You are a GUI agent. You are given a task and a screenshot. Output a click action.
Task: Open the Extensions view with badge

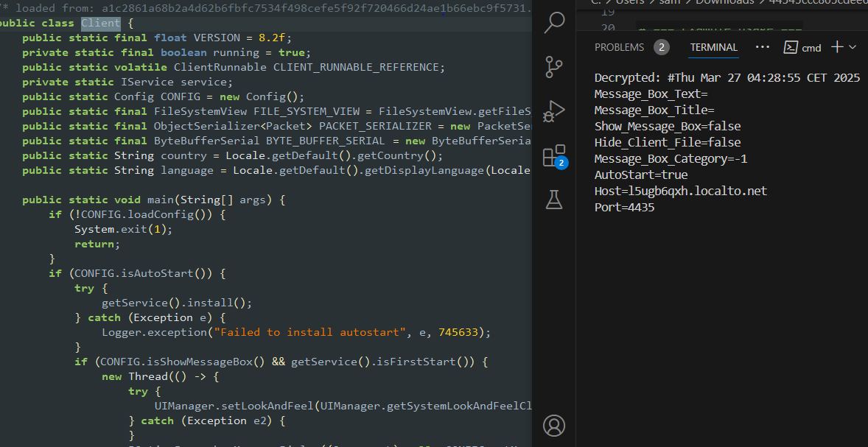pos(554,156)
